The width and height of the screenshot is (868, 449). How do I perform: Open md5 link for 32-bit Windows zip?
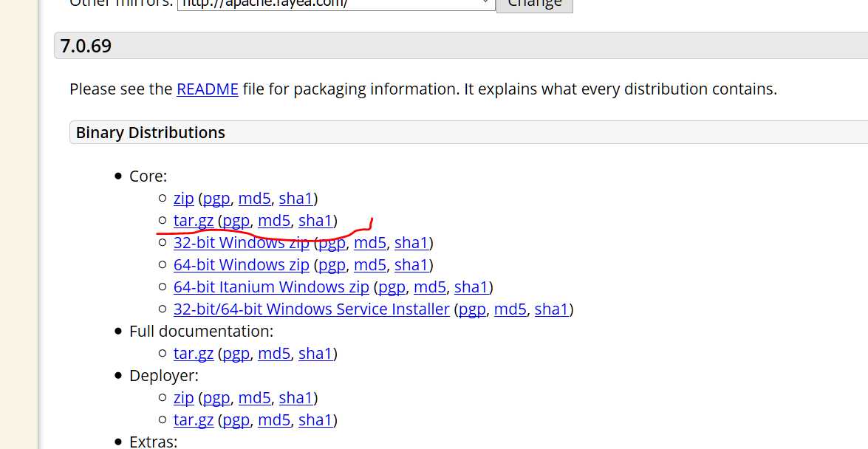coord(370,242)
